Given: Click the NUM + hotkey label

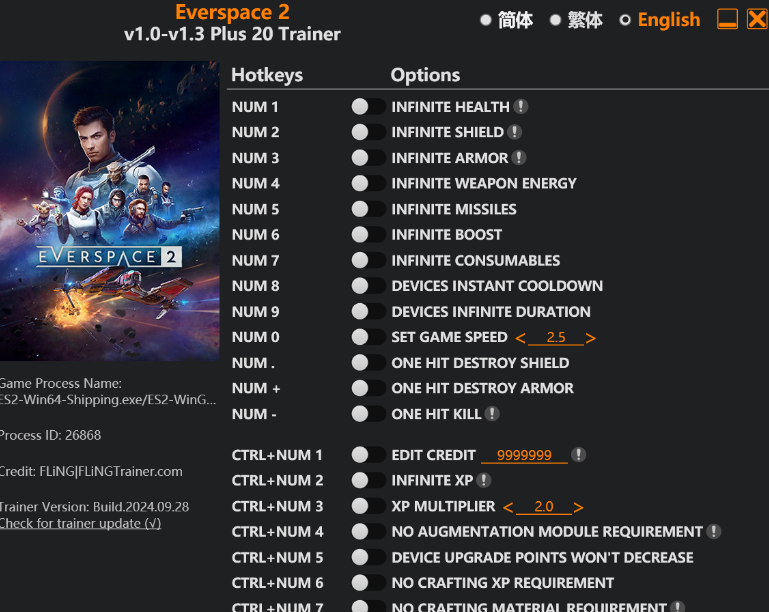Looking at the screenshot, I should (x=256, y=388).
